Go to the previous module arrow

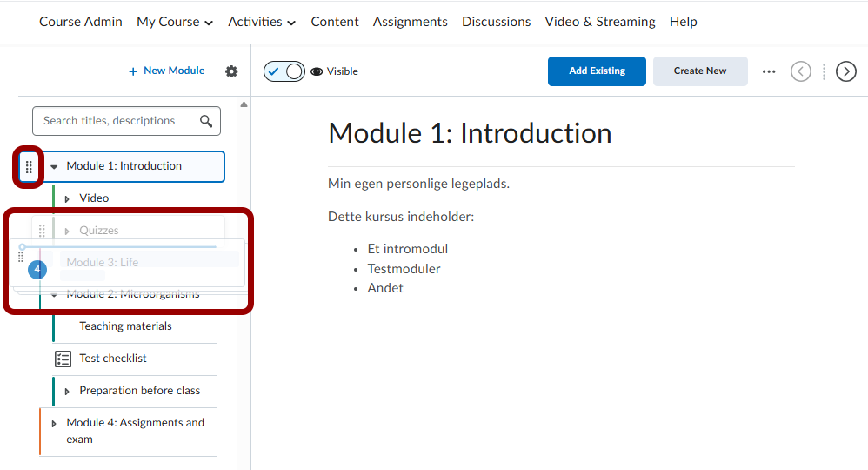(800, 71)
